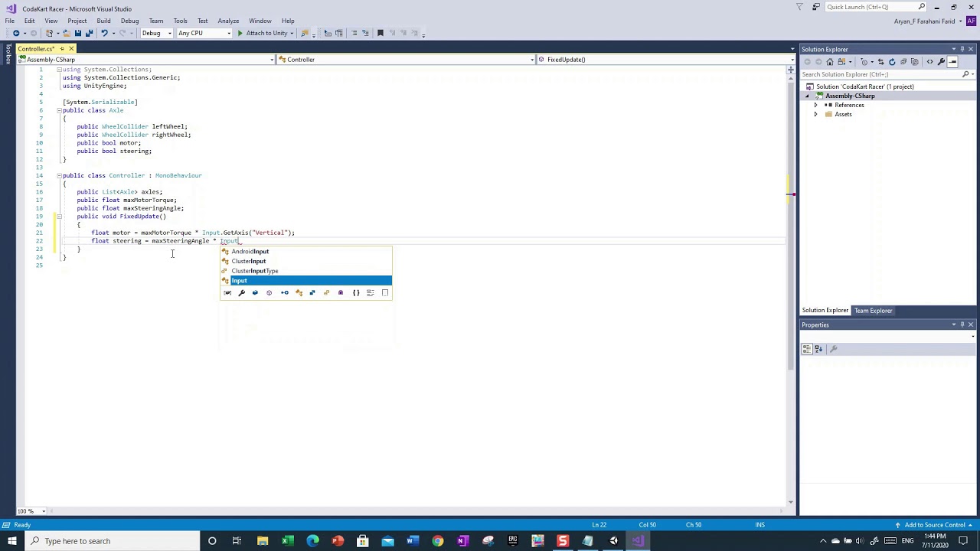The width and height of the screenshot is (980, 551).
Task: Open Microsoft Edge from the taskbar
Action: (x=312, y=541)
